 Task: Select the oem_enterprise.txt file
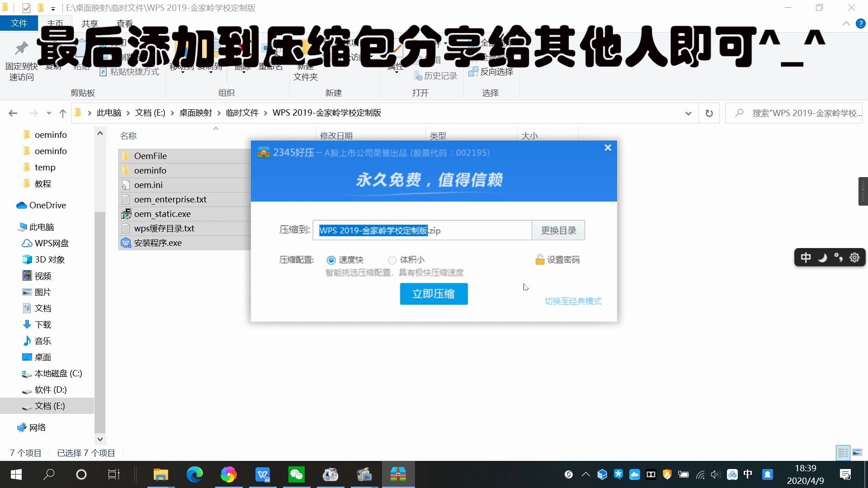[x=170, y=199]
